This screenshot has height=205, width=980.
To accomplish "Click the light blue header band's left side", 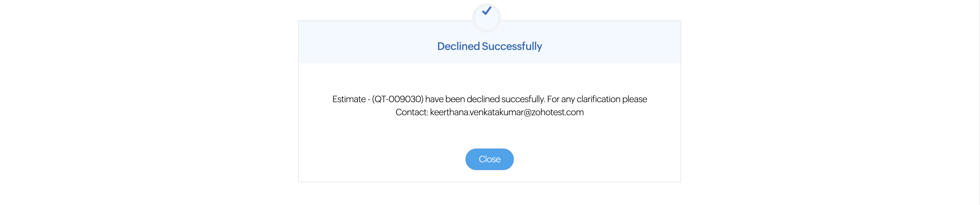I will point(361,42).
